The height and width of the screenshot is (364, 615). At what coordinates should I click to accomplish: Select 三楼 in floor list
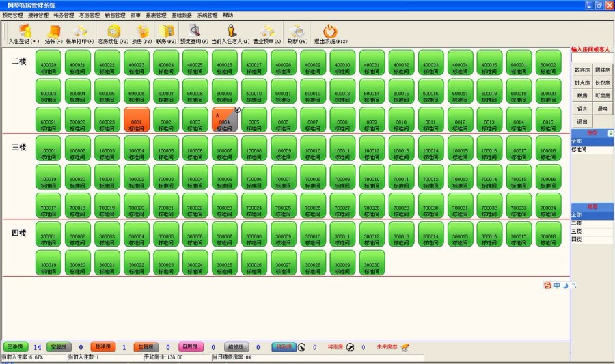pyautogui.click(x=592, y=232)
